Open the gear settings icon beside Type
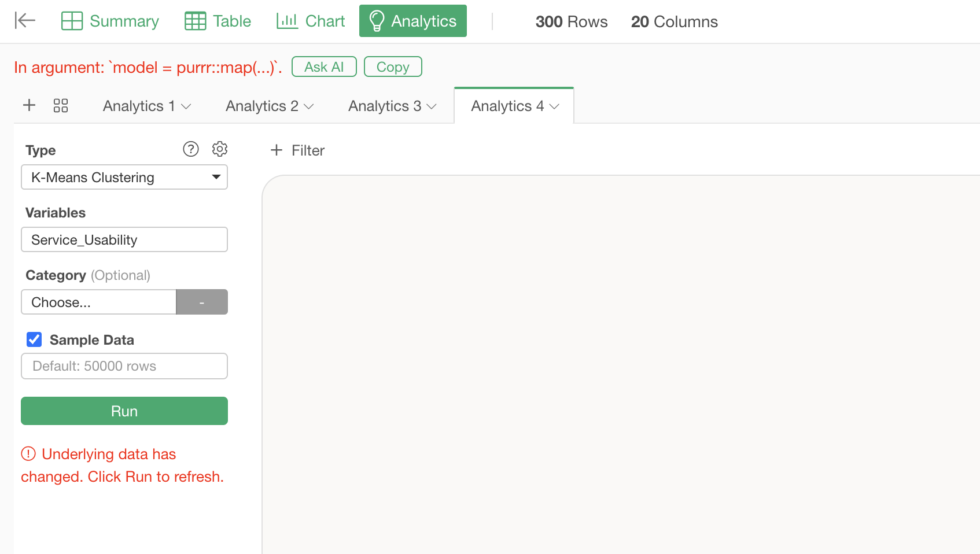 point(220,149)
